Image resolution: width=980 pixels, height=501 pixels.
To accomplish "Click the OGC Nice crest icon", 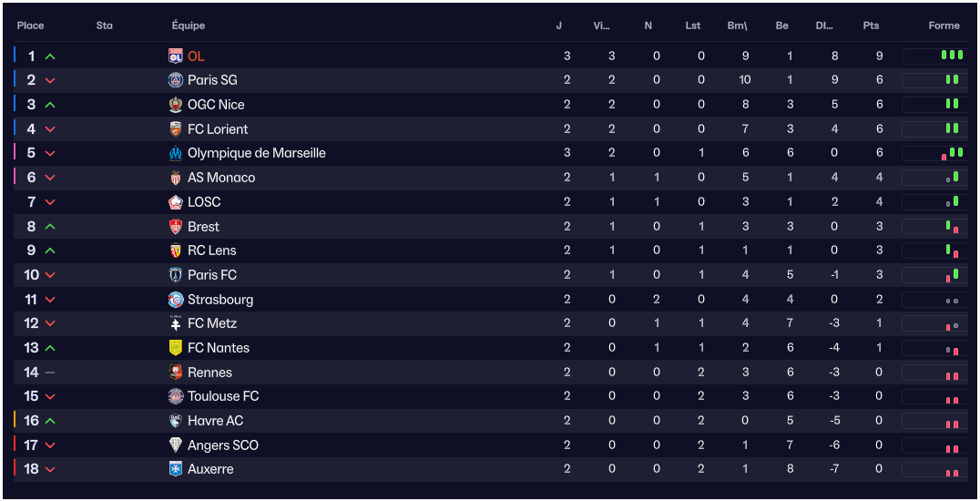I will tap(176, 105).
